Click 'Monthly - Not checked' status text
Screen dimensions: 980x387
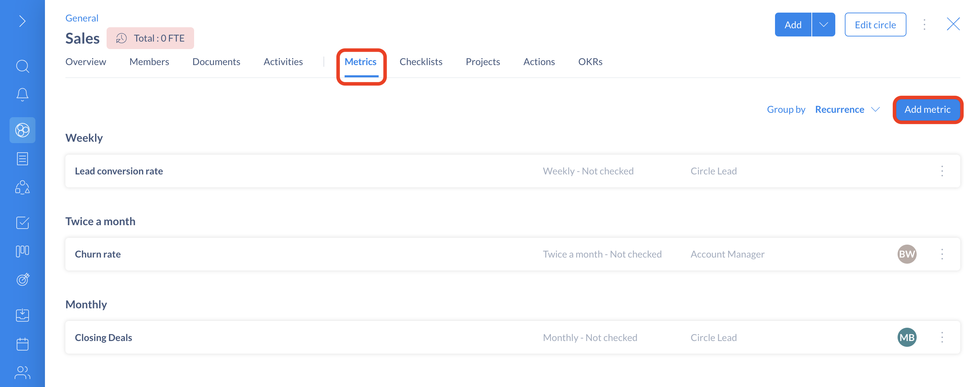pos(590,338)
